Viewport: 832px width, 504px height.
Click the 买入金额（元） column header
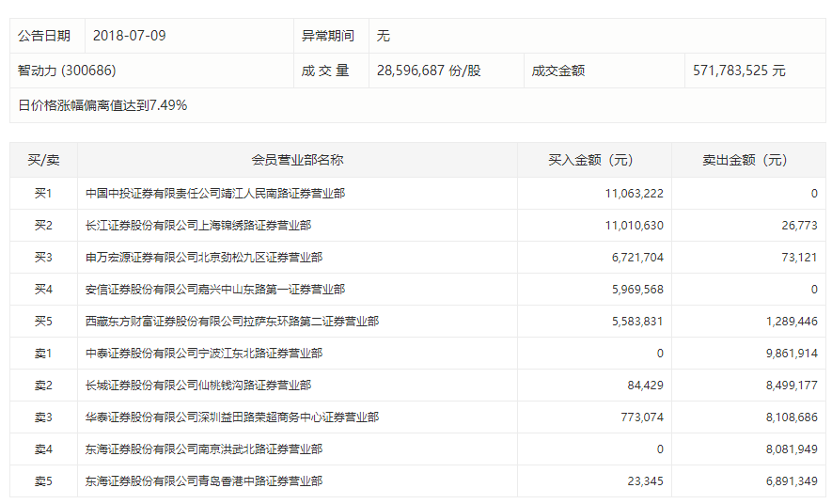(x=593, y=160)
